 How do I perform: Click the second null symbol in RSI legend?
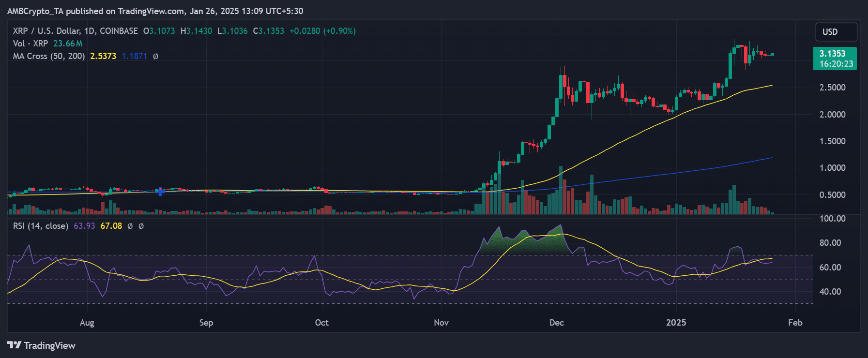(141, 226)
